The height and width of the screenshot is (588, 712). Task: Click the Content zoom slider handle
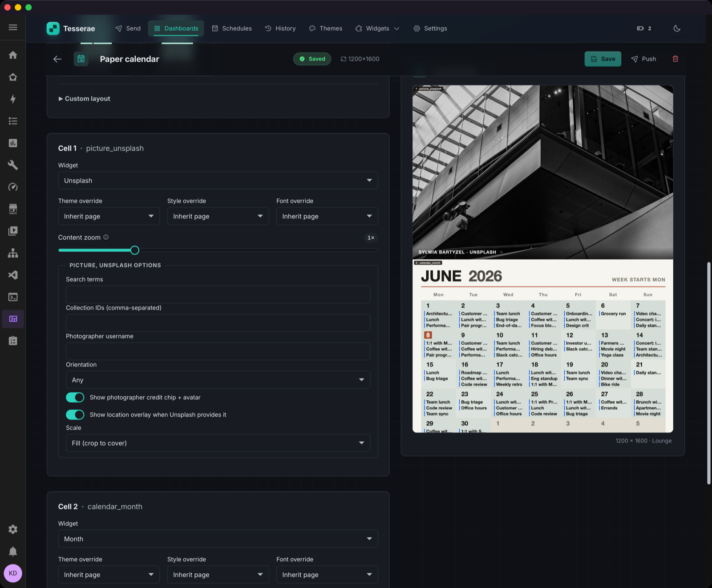(x=135, y=250)
